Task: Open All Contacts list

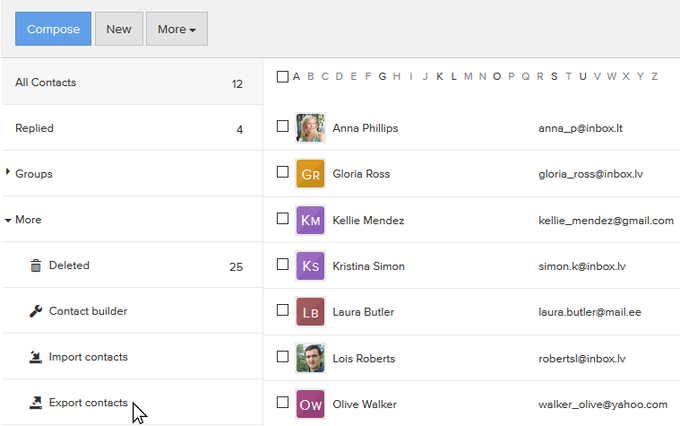Action: click(x=132, y=82)
